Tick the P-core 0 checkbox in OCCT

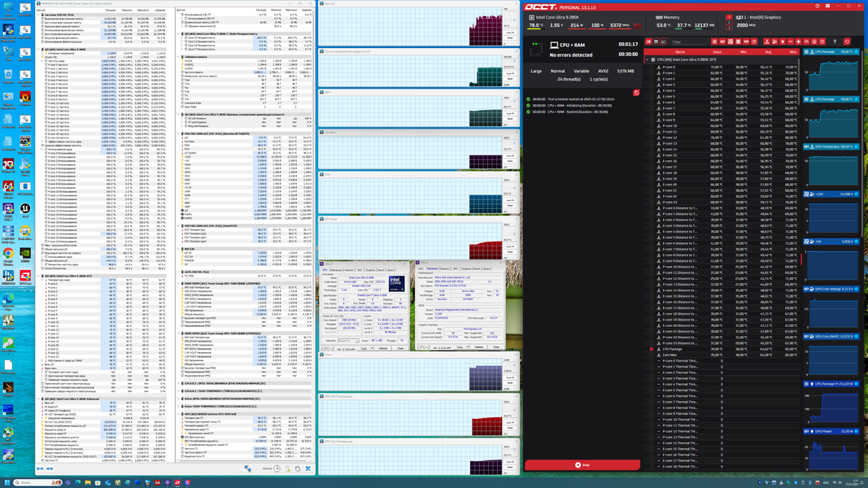[x=651, y=67]
